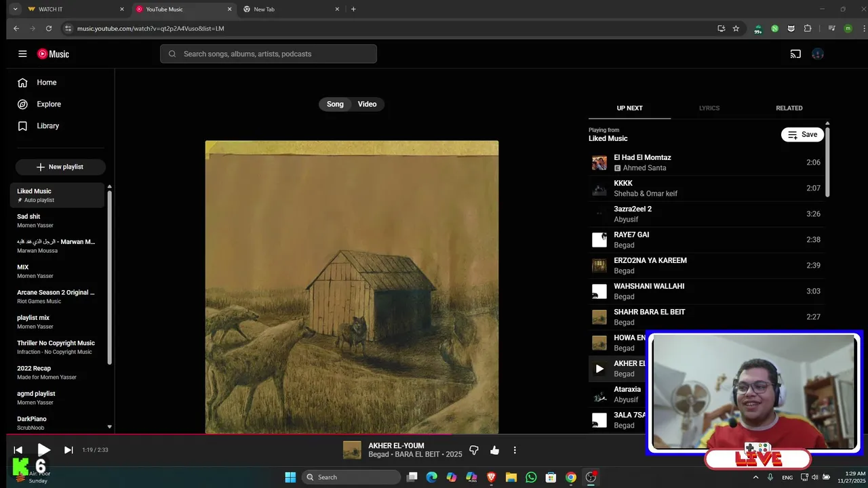
Task: Click the install app icon in address bar
Action: [721, 28]
